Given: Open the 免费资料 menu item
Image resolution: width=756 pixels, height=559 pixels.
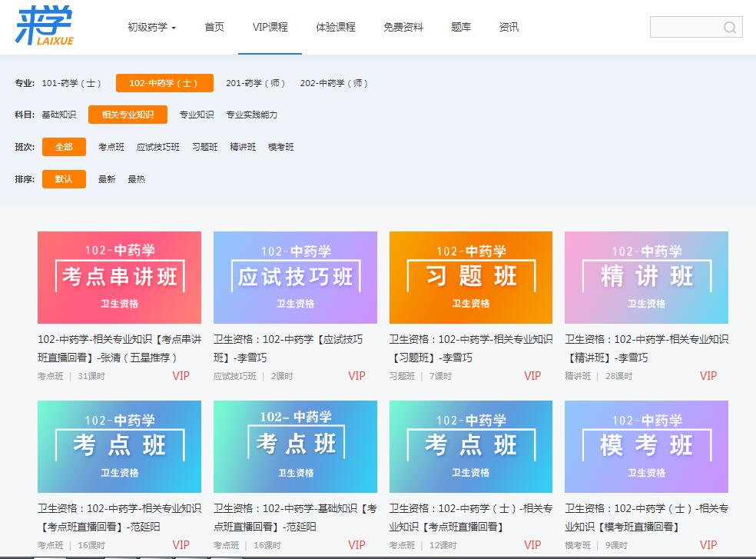Looking at the screenshot, I should 403,28.
